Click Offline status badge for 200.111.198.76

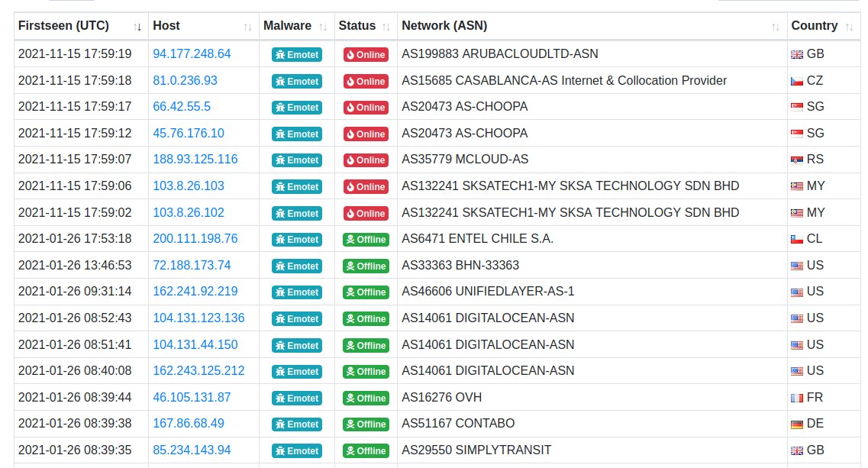point(366,240)
